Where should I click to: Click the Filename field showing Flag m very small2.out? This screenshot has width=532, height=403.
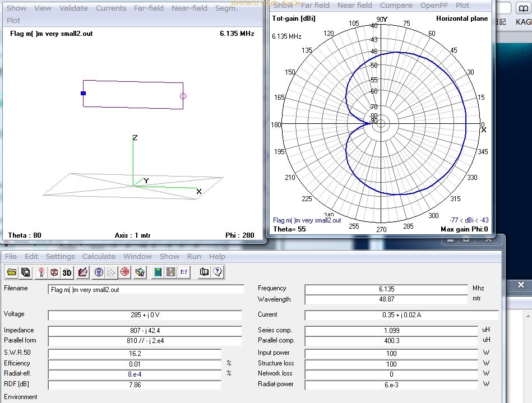coord(146,289)
